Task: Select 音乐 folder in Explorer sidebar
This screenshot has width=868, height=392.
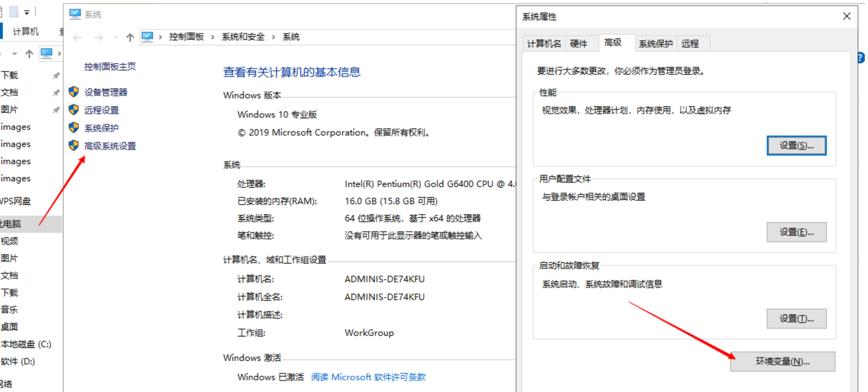Action: pyautogui.click(x=9, y=310)
